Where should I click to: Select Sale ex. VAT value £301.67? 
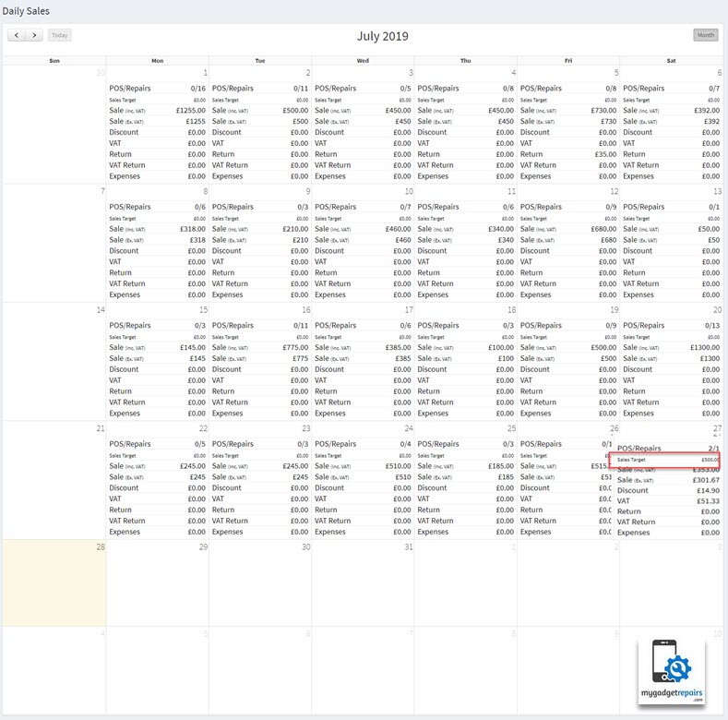click(706, 480)
